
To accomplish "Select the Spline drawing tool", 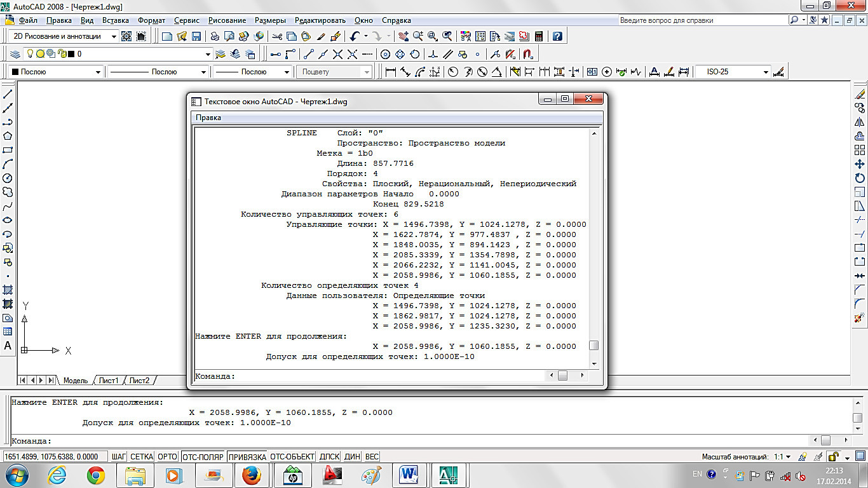I will 8,206.
